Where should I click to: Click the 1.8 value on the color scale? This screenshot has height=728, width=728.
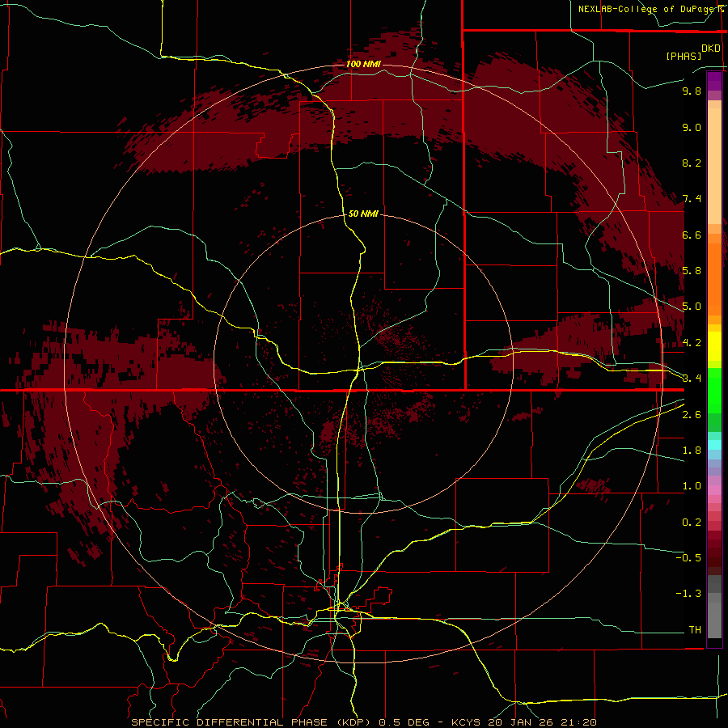pyautogui.click(x=692, y=451)
